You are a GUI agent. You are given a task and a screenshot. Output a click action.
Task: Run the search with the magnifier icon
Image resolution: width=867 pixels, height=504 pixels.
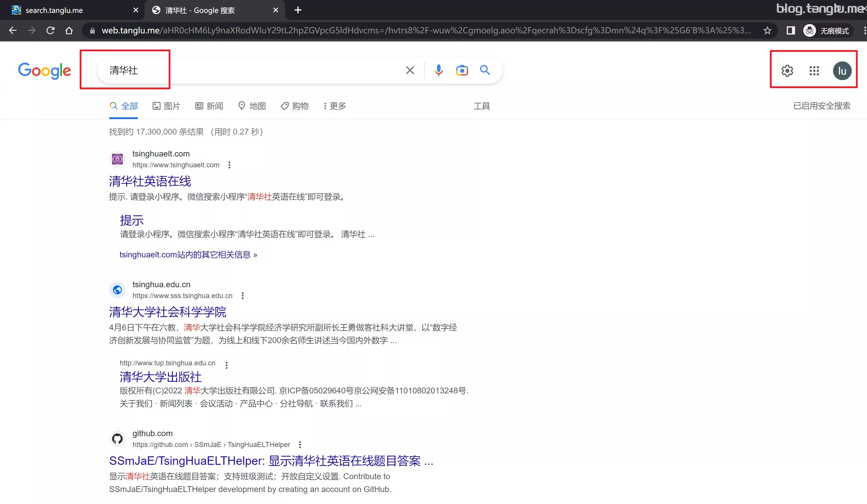(x=485, y=70)
